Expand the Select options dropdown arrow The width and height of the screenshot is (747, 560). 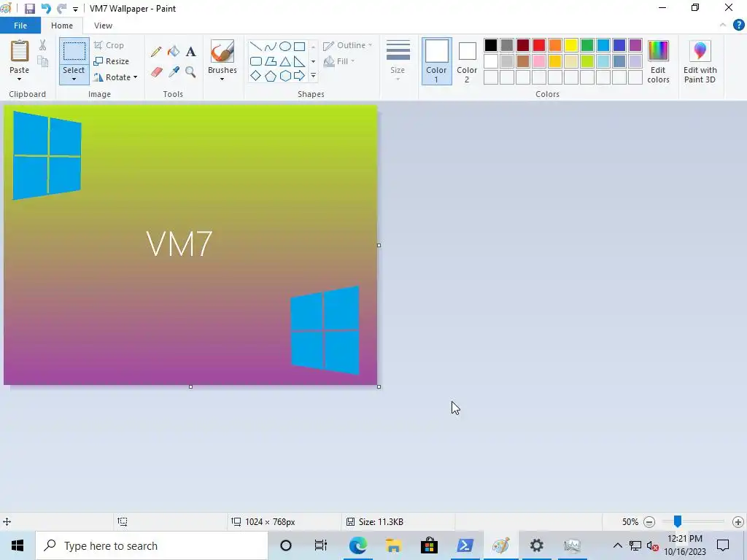click(74, 79)
